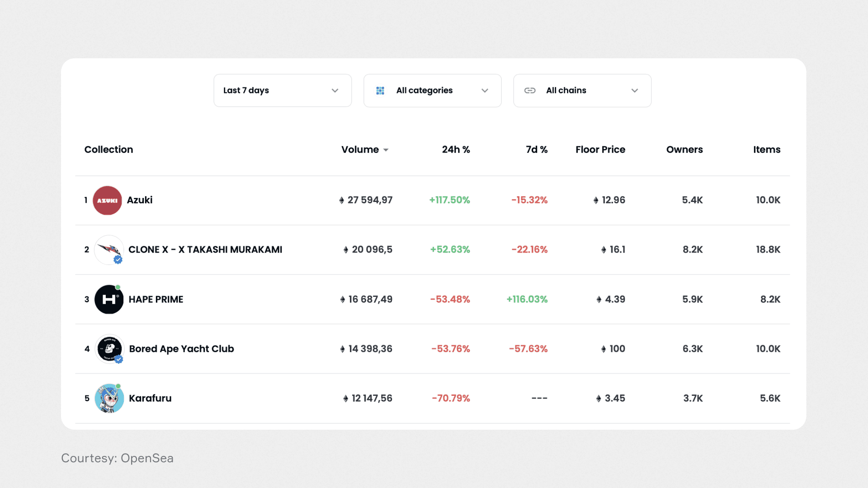The image size is (868, 488).
Task: Click the -70.79% 24h value
Action: point(451,398)
